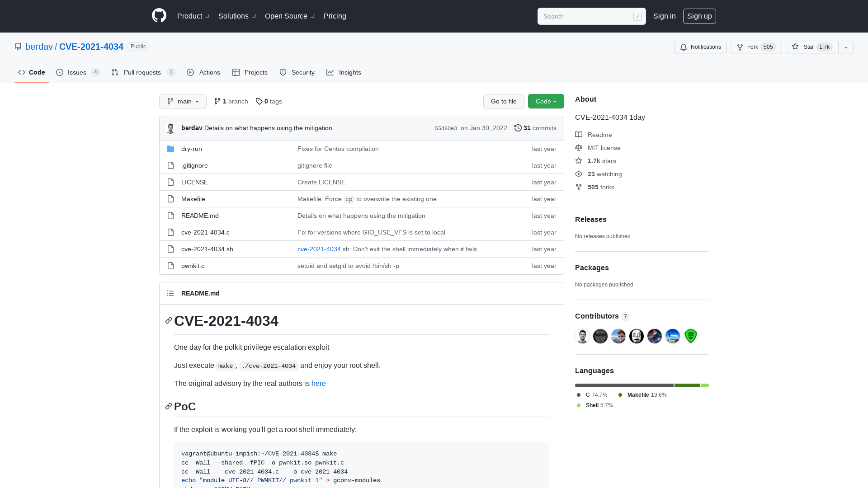This screenshot has width=868, height=488.
Task: Open the Pricing page
Action: point(335,16)
